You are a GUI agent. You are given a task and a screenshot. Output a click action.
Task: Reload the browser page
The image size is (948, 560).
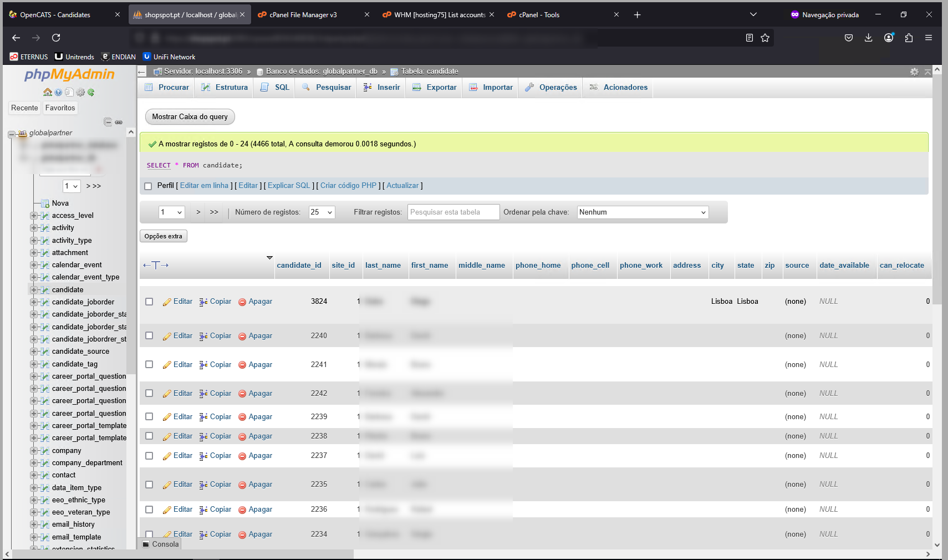click(56, 38)
